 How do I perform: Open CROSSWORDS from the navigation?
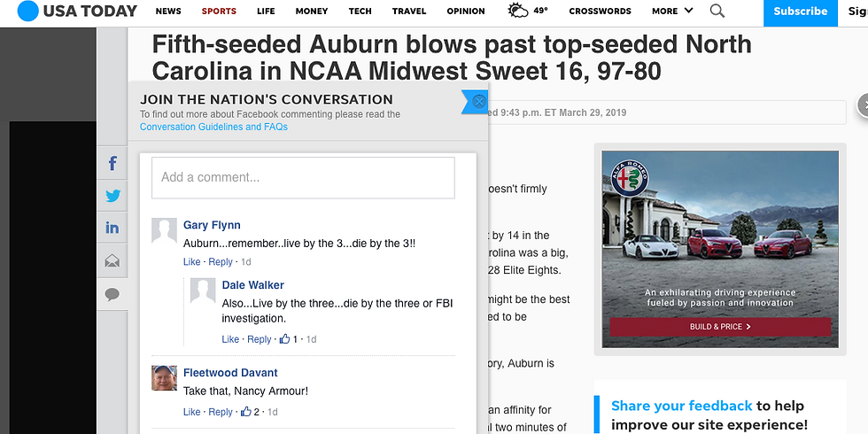(601, 11)
